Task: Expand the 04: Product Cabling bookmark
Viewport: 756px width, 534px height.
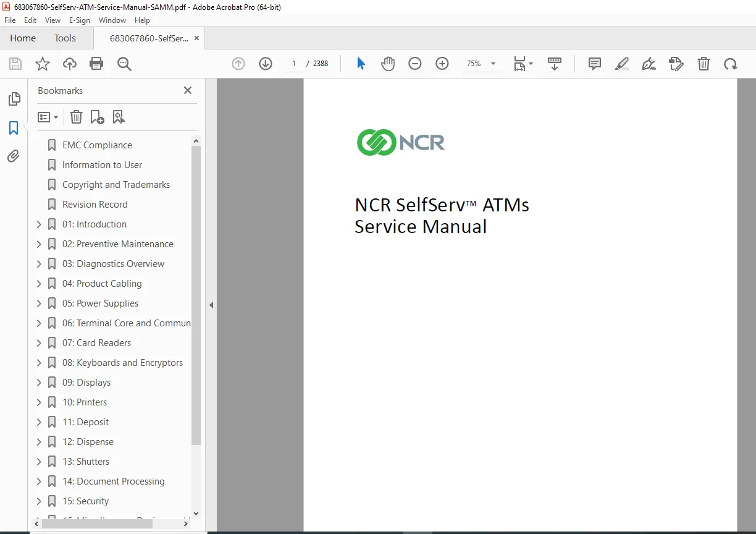Action: point(39,284)
